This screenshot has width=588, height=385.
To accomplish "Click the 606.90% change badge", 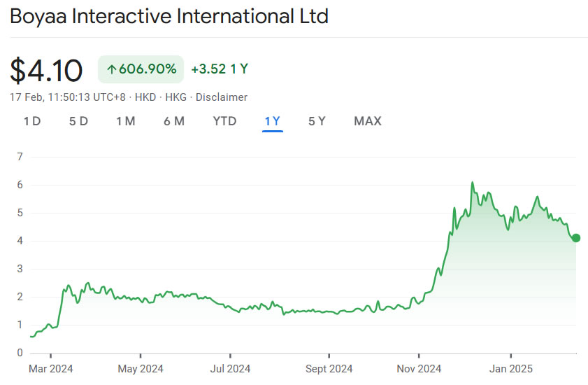I will 141,69.
